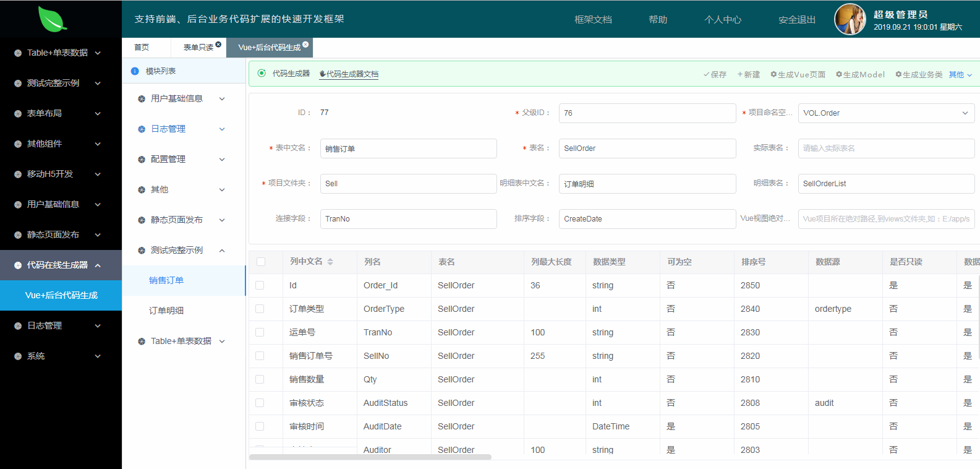Click sidebar bullet icon for 其他组件
This screenshot has width=980, height=469.
tap(18, 144)
